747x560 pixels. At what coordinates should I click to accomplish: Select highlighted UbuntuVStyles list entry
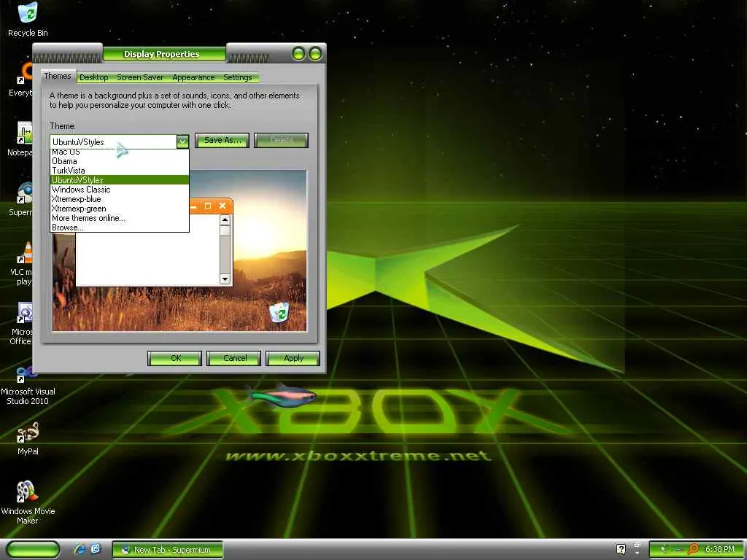coord(120,180)
